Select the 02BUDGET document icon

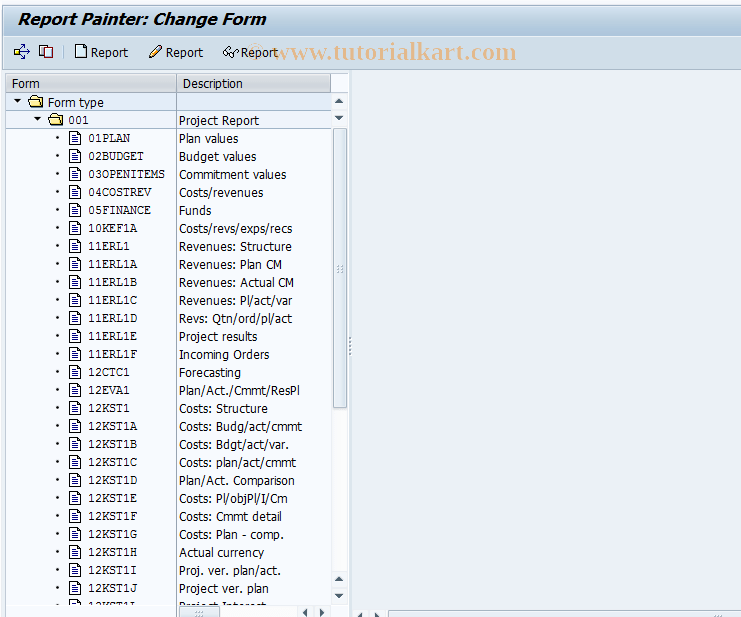(75, 156)
